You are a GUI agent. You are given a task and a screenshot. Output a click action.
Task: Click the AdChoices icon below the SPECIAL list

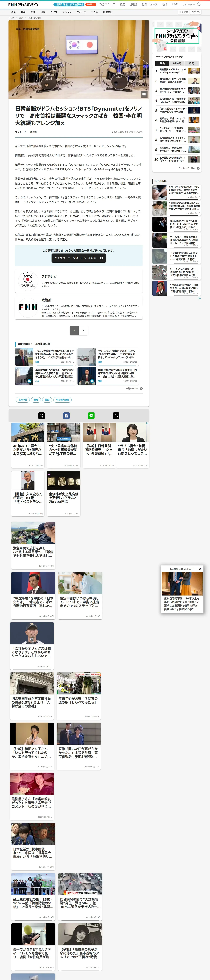[x=199, y=298]
